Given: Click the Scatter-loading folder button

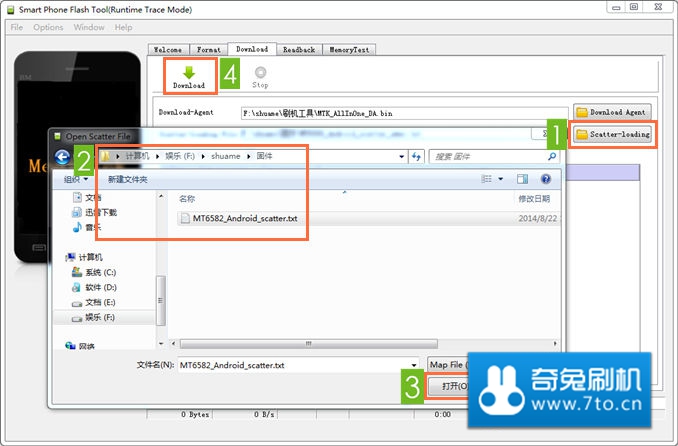Looking at the screenshot, I should (x=612, y=134).
